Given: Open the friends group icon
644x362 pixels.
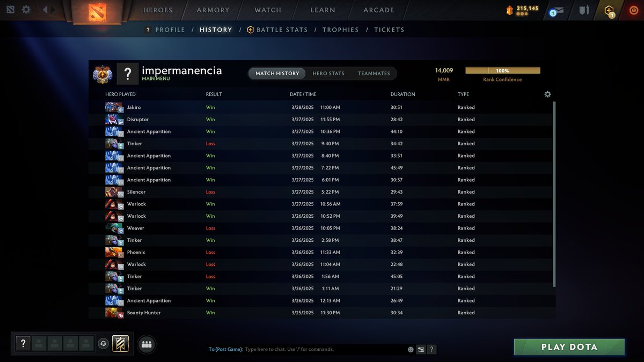Looking at the screenshot, I should (147, 344).
